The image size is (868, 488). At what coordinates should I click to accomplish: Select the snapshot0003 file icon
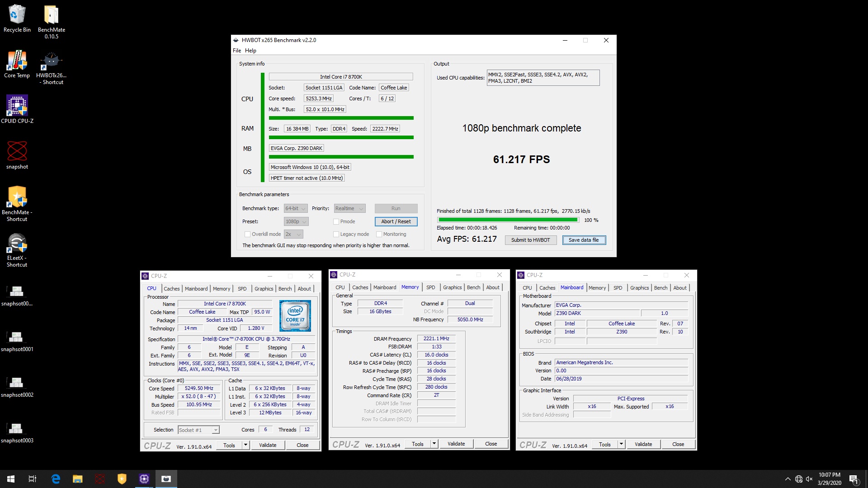[17, 433]
